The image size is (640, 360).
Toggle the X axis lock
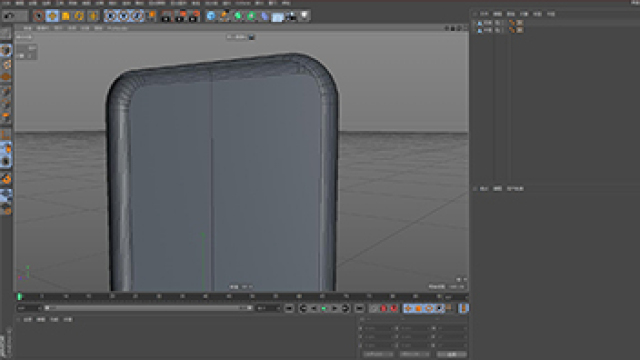pos(110,16)
